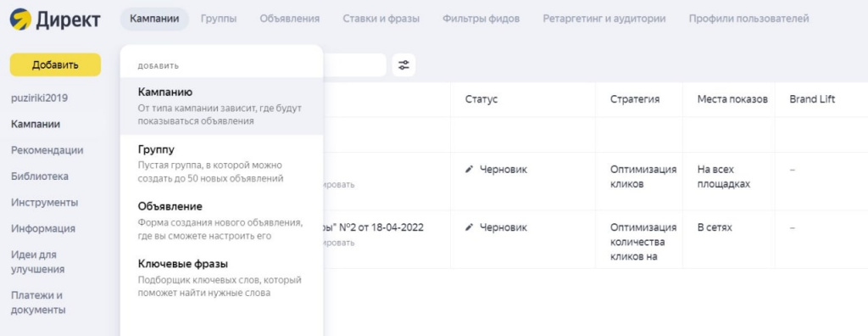Screen dimensions: 868x336
Task: Select Ключевые фразы from the add menu
Action: tap(221, 277)
